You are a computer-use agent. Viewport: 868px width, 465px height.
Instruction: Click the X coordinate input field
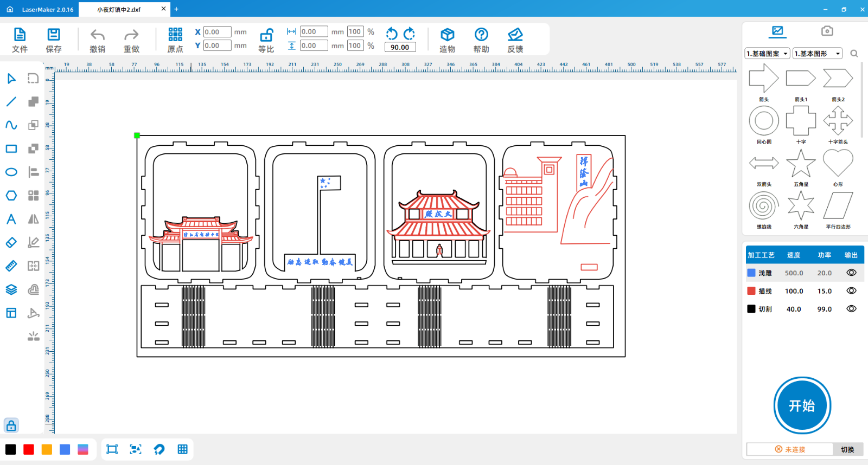coord(217,32)
